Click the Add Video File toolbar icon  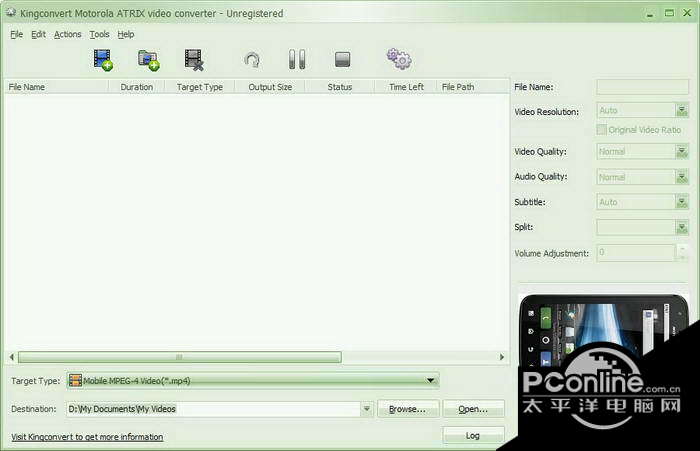point(103,60)
